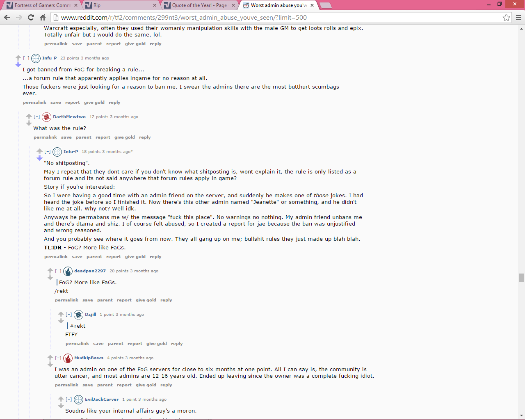Collapse DarthMewtwo's comment with [–]
The width and height of the screenshot is (525, 420).
coord(37,117)
